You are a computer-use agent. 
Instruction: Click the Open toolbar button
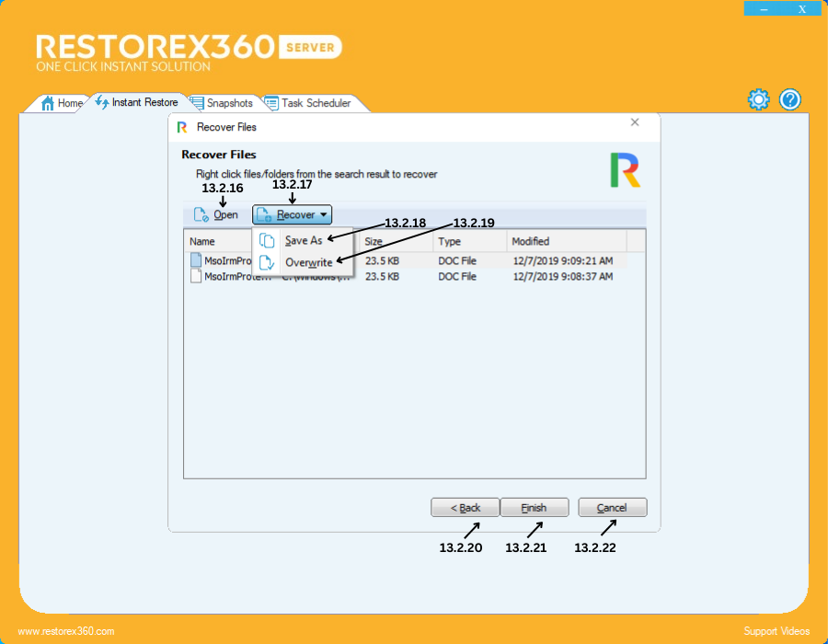215,215
